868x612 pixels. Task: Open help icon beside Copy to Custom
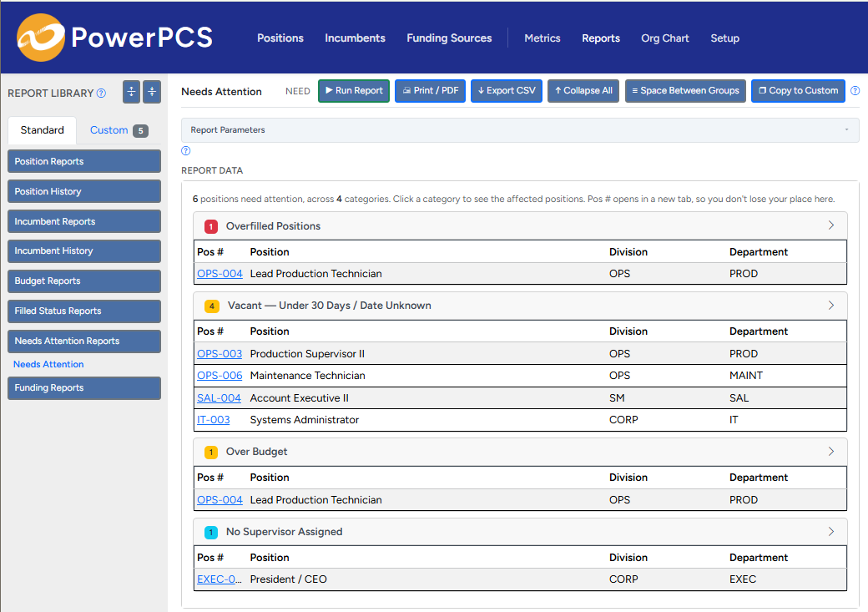click(x=855, y=91)
